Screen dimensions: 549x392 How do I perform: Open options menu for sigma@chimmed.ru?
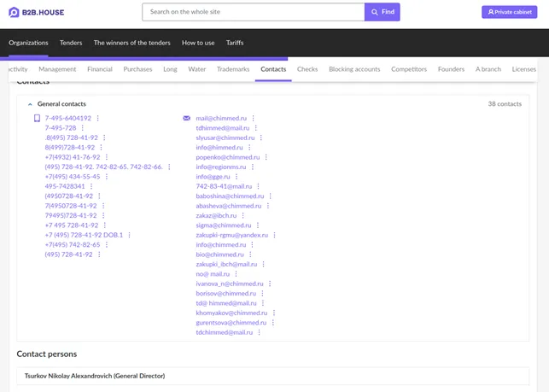(259, 225)
